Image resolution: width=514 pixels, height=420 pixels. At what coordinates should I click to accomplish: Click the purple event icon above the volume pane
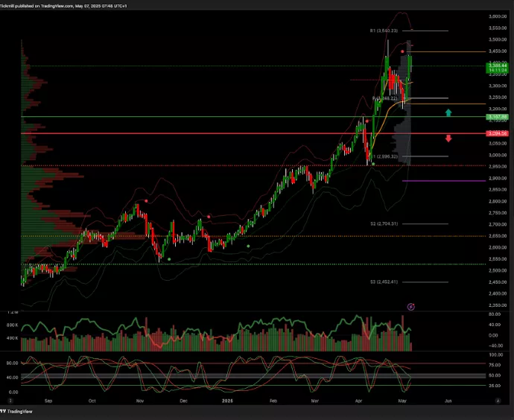tap(411, 306)
